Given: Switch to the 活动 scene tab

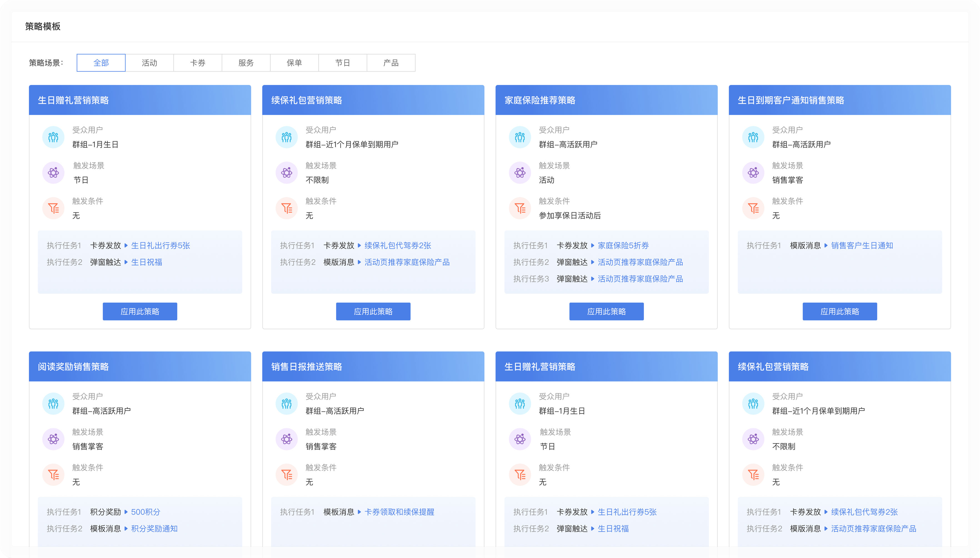Looking at the screenshot, I should (x=149, y=63).
